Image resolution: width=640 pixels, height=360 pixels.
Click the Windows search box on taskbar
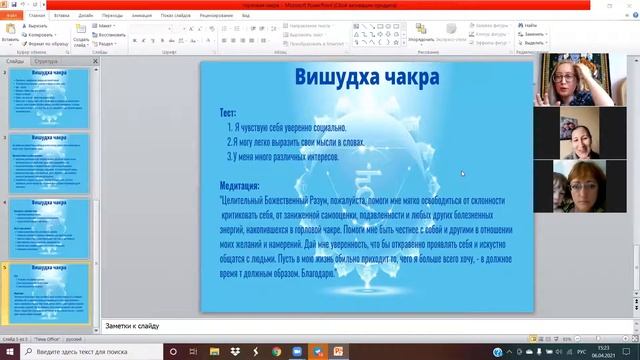(91, 351)
